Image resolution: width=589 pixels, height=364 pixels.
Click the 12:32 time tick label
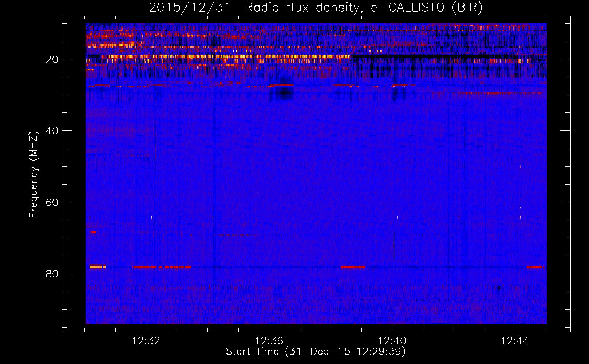tap(146, 341)
